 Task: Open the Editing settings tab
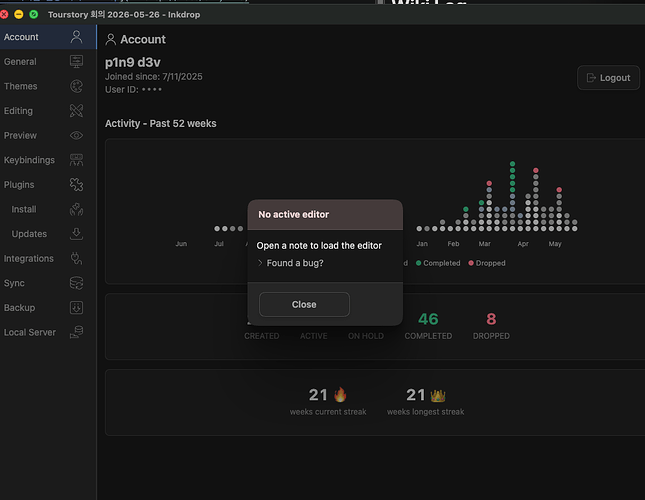click(x=48, y=111)
